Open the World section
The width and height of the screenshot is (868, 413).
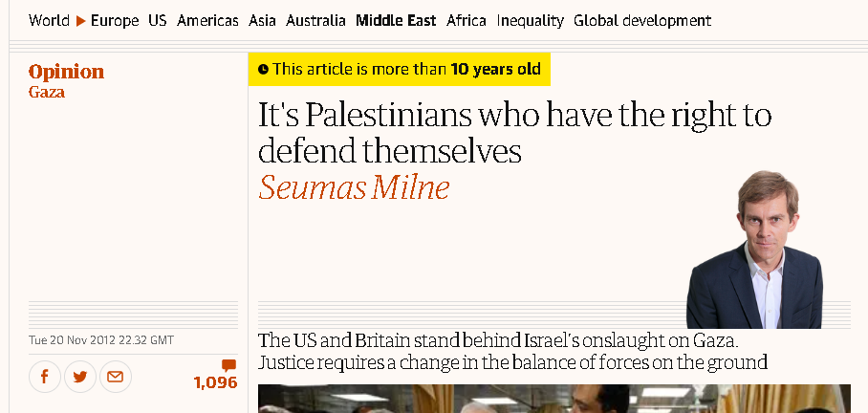[49, 20]
